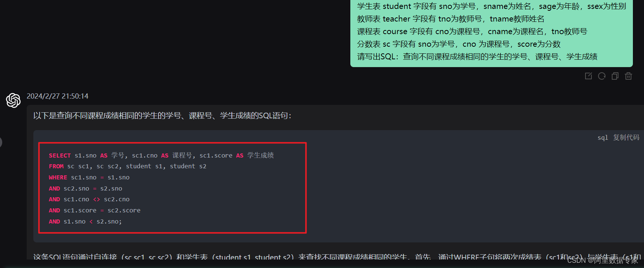Click the 请写出SQL line in the prompt
The height and width of the screenshot is (268, 644).
click(477, 57)
